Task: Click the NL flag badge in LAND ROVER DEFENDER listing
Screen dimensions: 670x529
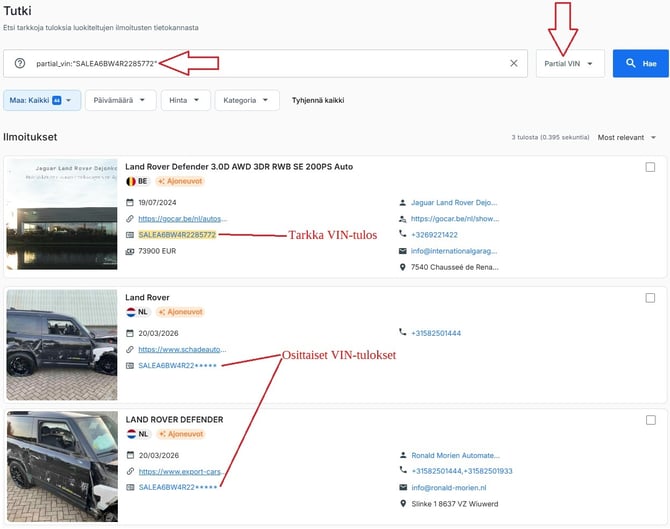Action: point(138,434)
